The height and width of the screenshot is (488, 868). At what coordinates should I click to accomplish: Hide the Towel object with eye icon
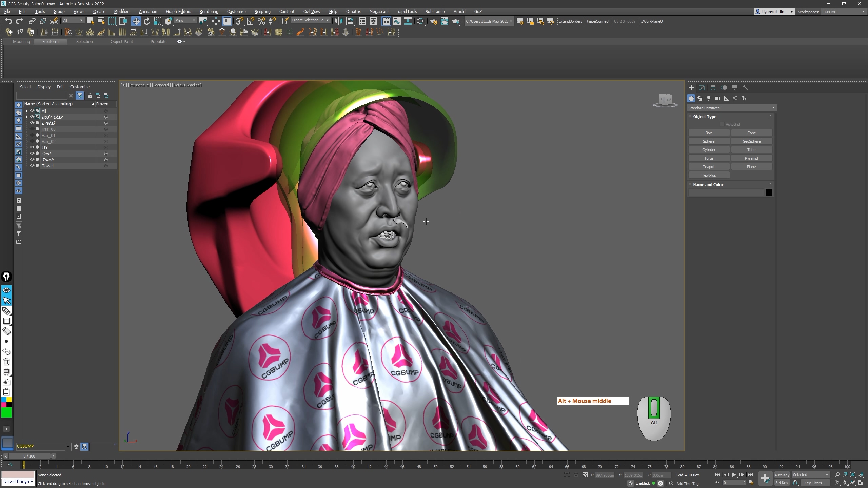coord(32,166)
